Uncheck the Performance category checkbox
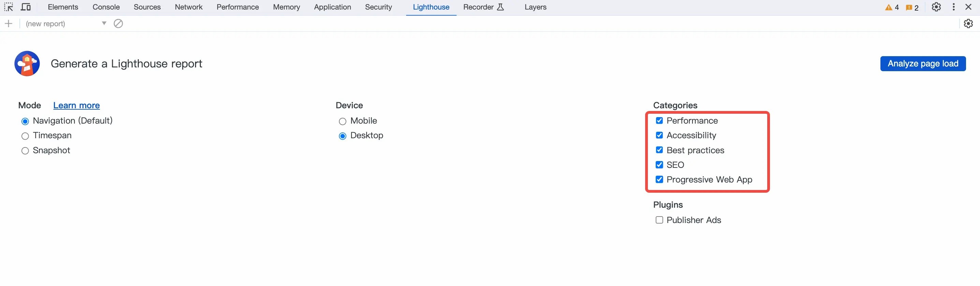The height and width of the screenshot is (286, 980). tap(659, 121)
